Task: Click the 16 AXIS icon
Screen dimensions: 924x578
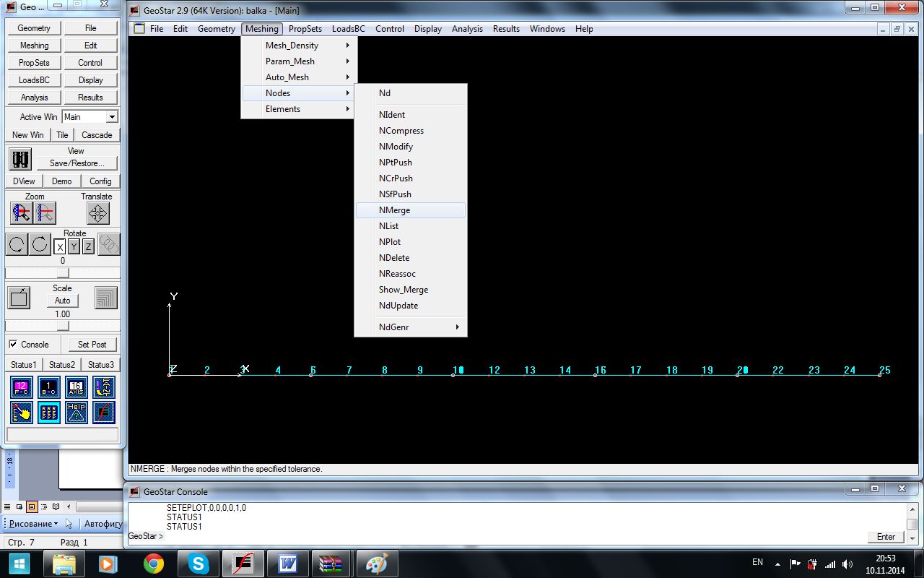Action: click(x=77, y=387)
